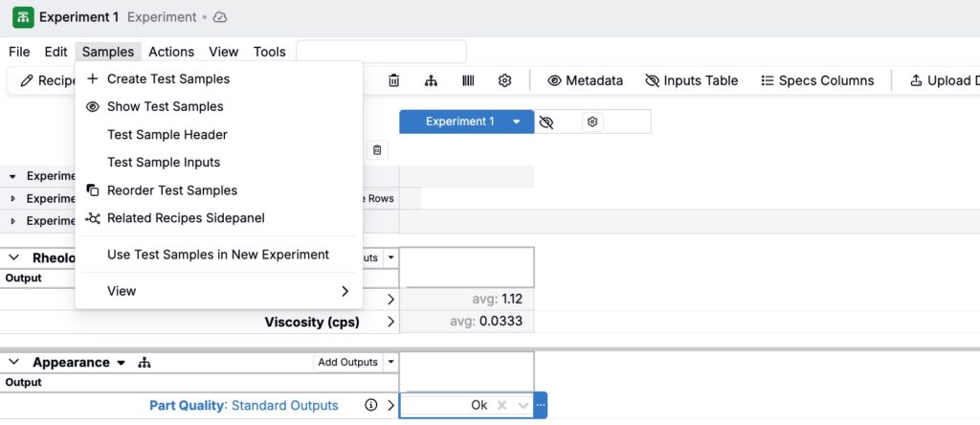This screenshot has height=425, width=980.
Task: Click Add Outputs in Appearance section
Action: 347,363
